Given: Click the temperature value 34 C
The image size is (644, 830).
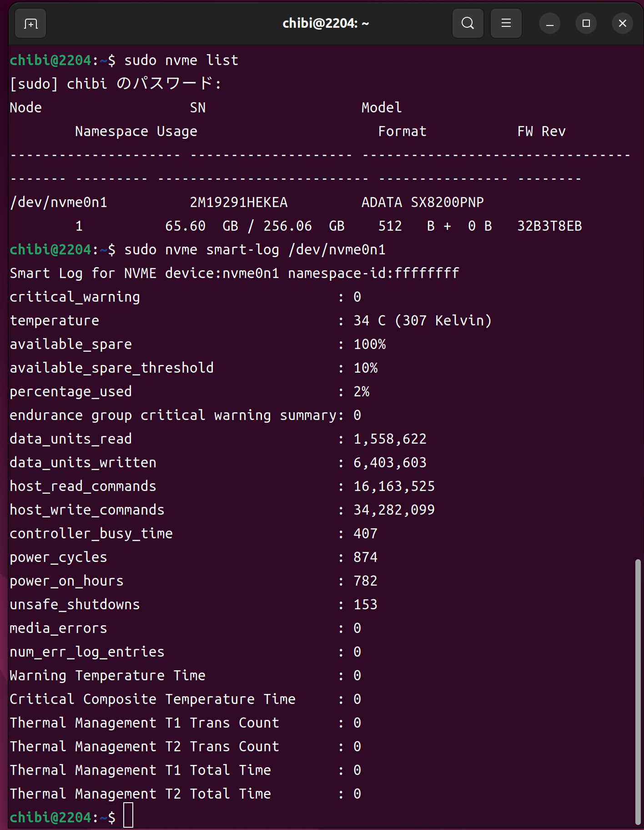Looking at the screenshot, I should 369,320.
